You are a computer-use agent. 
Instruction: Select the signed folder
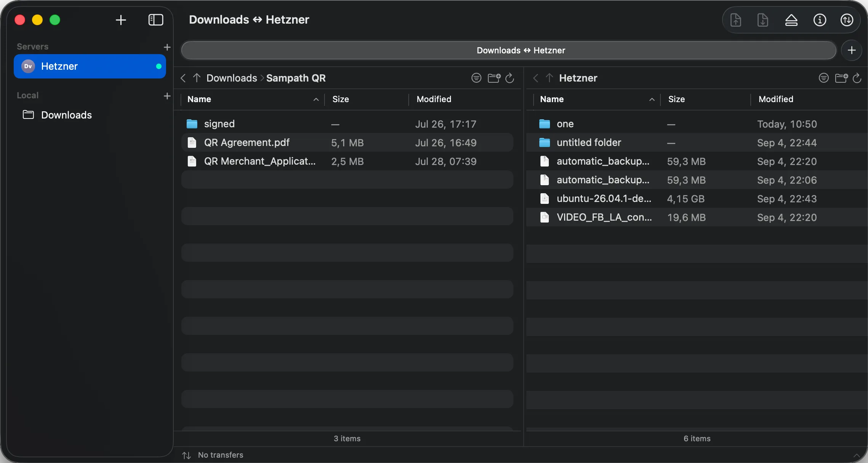[347, 124]
